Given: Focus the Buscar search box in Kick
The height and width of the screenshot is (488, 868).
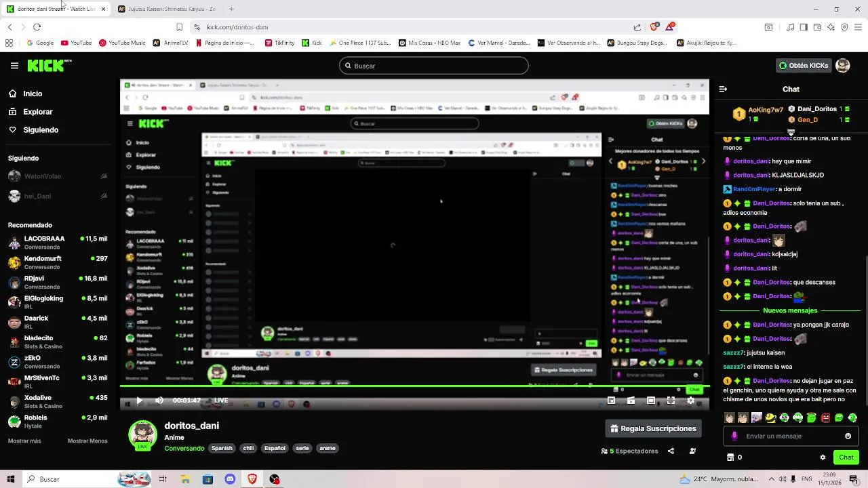Looking at the screenshot, I should [434, 66].
